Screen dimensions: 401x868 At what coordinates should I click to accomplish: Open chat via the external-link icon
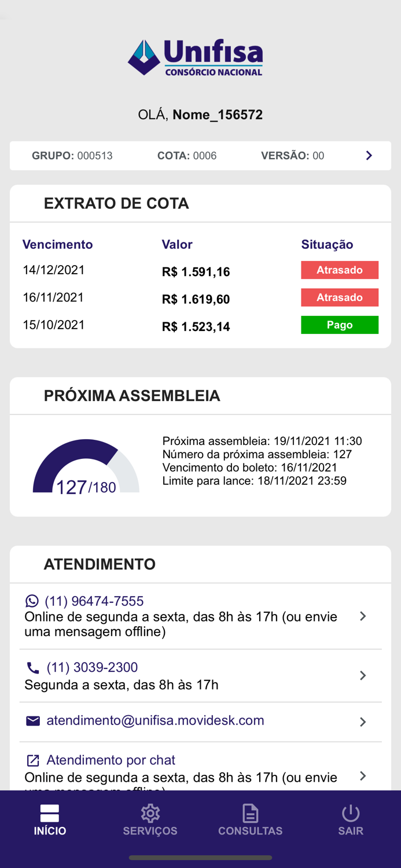[32, 760]
